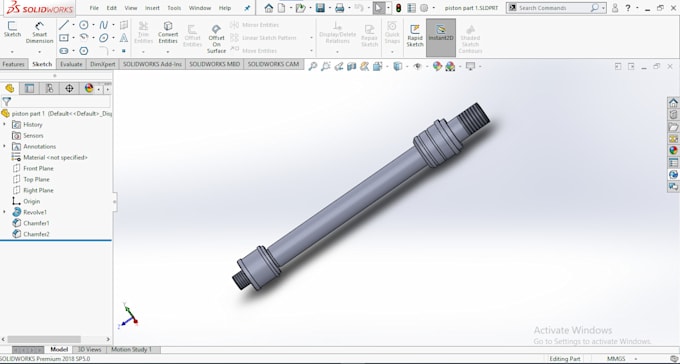The width and height of the screenshot is (680, 364).
Task: Click Zoom to Fit magnifier icon
Action: 312,66
